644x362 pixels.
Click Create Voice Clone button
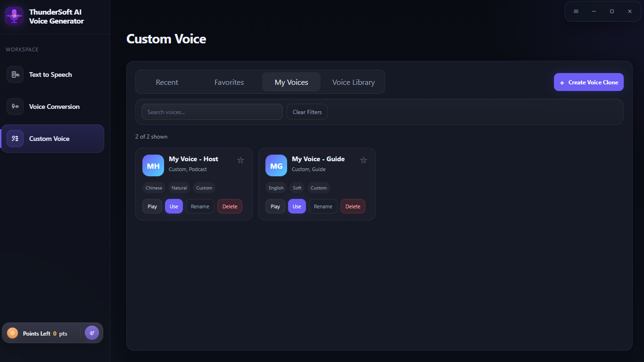589,82
